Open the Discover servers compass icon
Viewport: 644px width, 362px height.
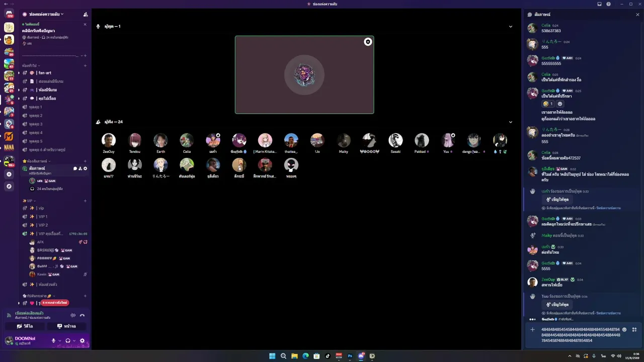click(9, 186)
